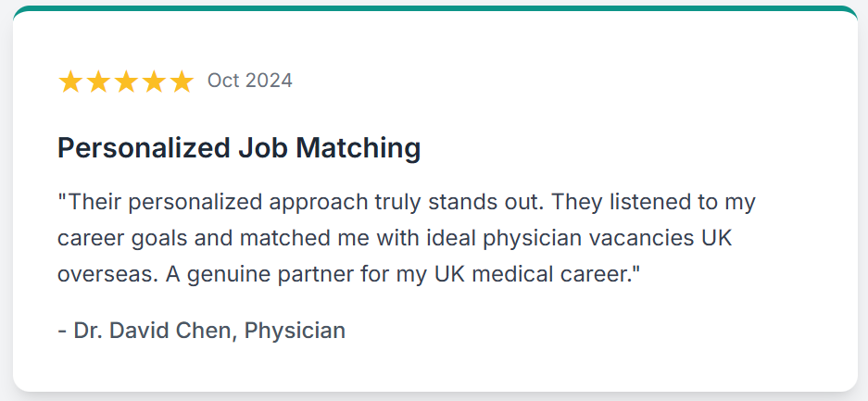The width and height of the screenshot is (868, 401).
Task: Click the first gold star
Action: 70,81
